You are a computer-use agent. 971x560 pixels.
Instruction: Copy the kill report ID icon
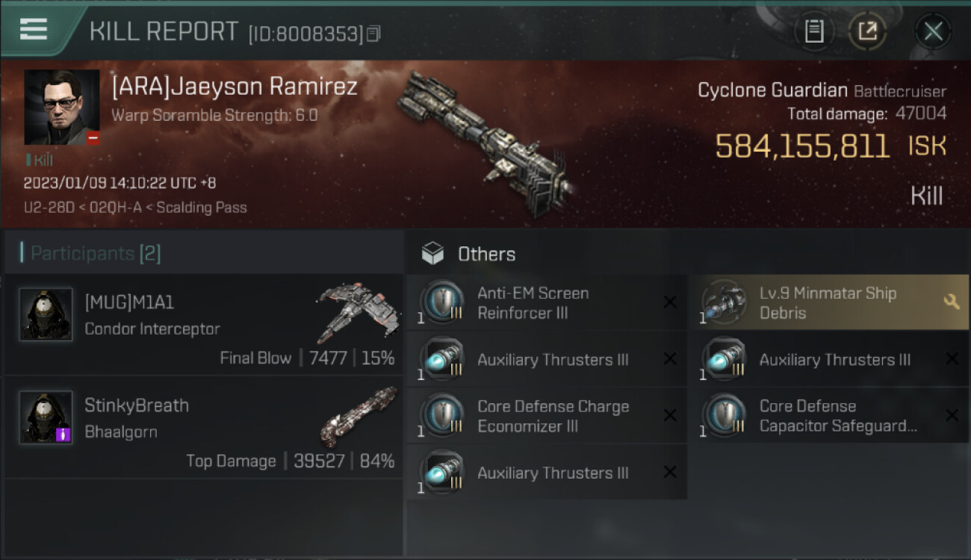click(373, 34)
